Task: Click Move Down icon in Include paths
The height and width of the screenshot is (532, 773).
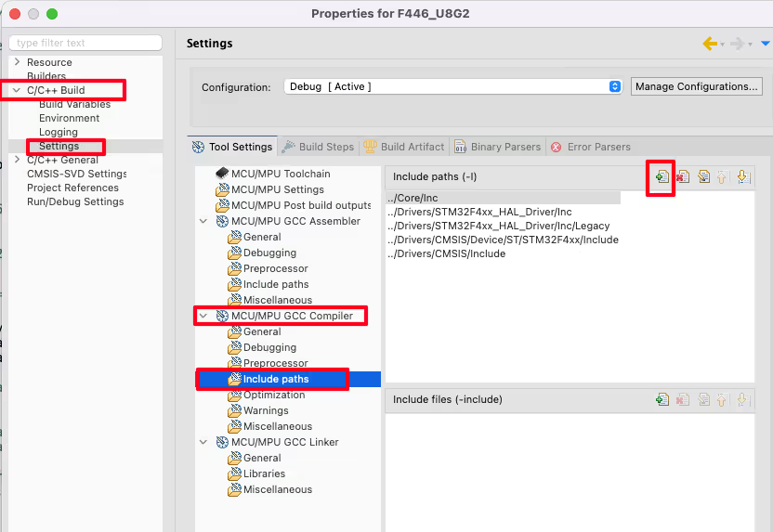Action: [743, 176]
